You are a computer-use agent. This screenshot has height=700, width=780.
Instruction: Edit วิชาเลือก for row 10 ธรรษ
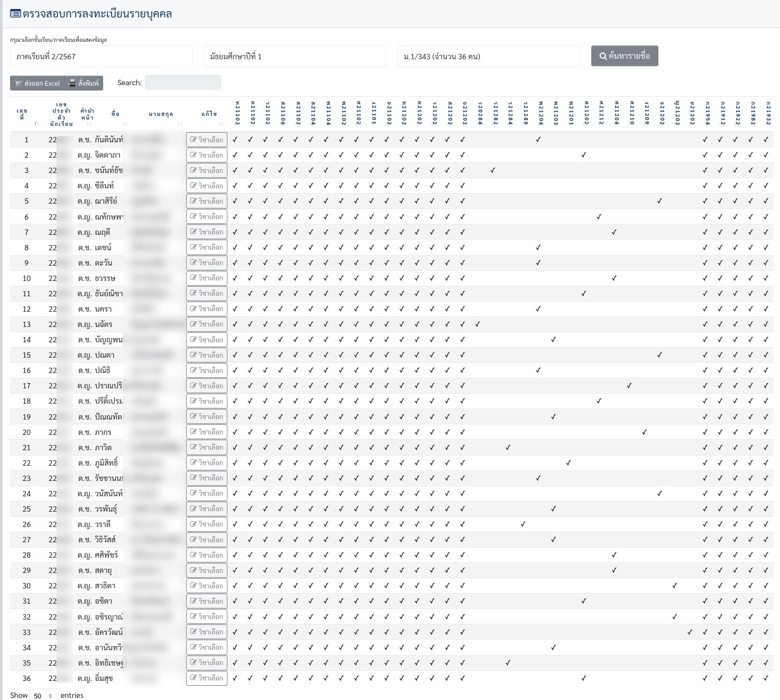click(207, 278)
